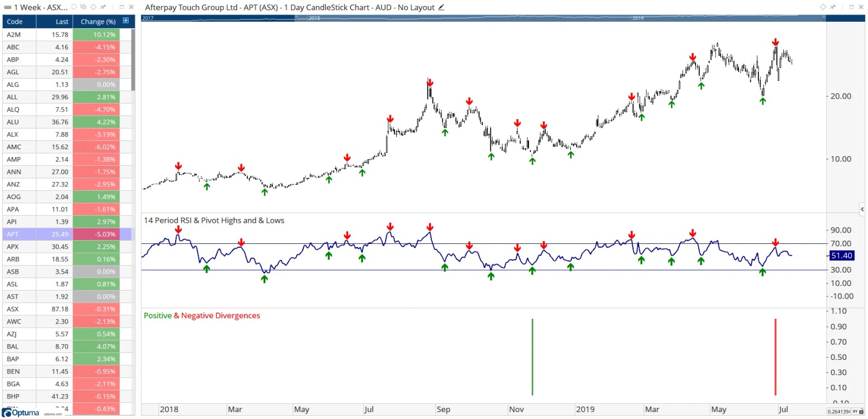Screen dimensions: 868x419
Task: Select the BAP row in the watchlist
Action: click(x=67, y=359)
